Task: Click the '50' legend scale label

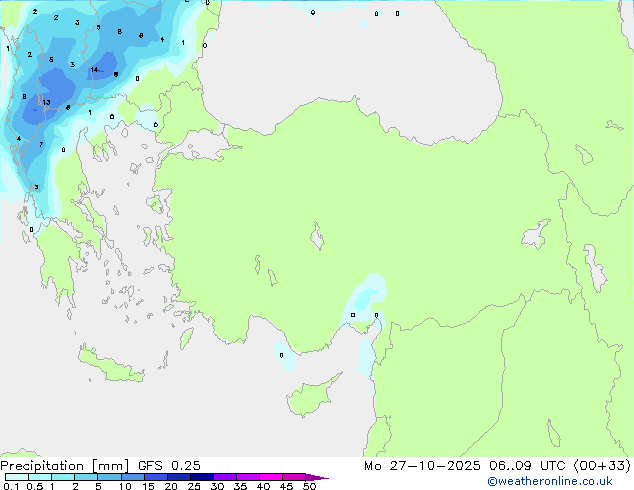Action: [309, 486]
